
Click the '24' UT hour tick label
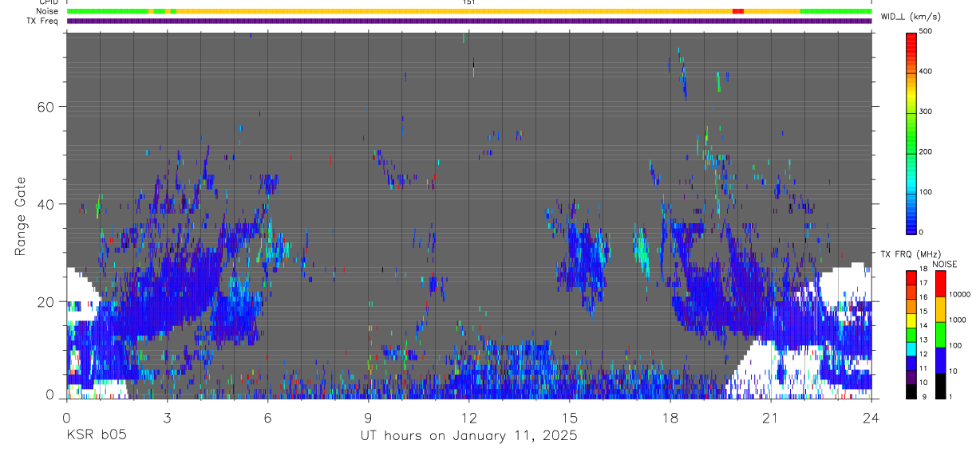pyautogui.click(x=871, y=417)
